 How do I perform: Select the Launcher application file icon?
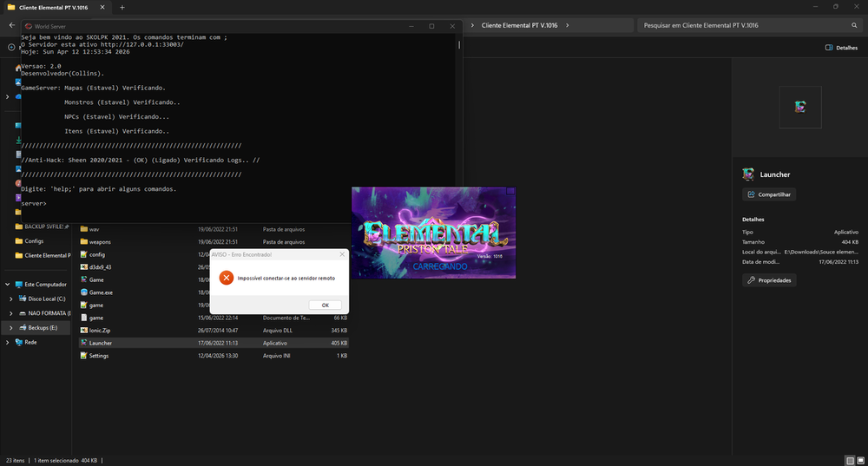coord(83,343)
